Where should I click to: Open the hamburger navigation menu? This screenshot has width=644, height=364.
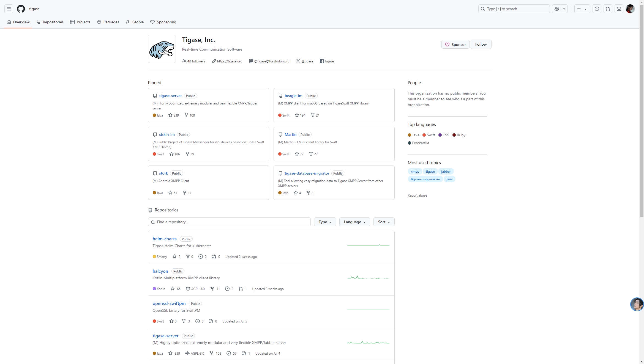pyautogui.click(x=9, y=9)
